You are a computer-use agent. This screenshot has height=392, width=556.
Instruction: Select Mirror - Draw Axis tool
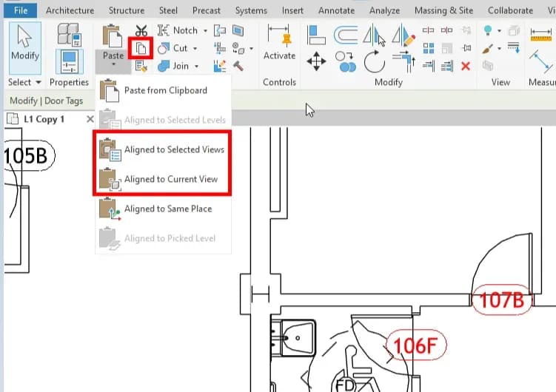[403, 35]
